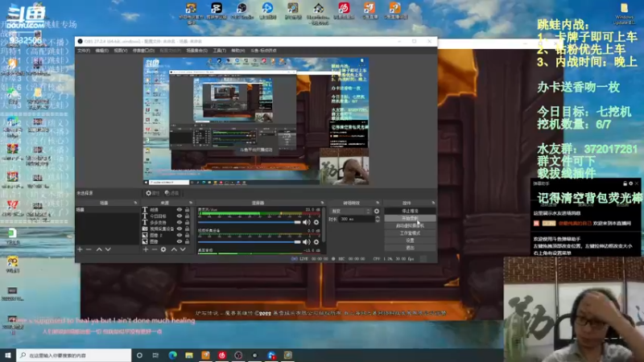This screenshot has height=362, width=644.
Task: Open the 编辑(E) menu in OBS
Action: pyautogui.click(x=102, y=51)
